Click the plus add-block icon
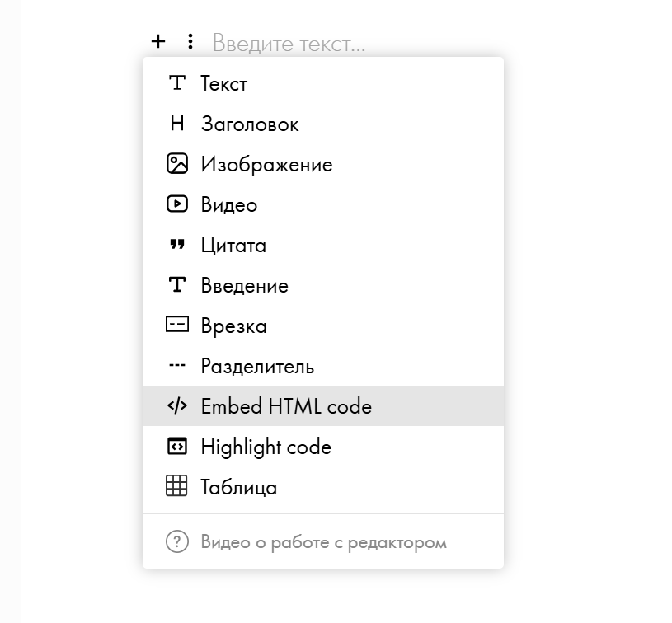 coord(158,41)
